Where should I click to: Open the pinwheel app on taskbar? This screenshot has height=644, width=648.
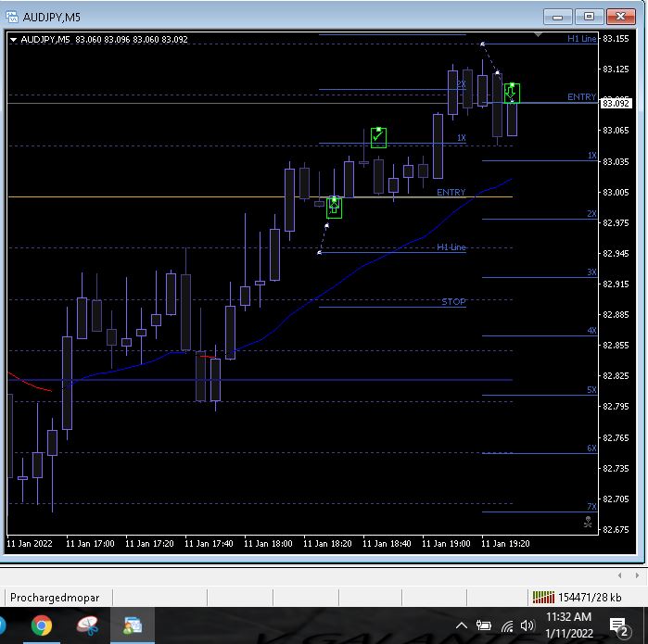coord(88,625)
